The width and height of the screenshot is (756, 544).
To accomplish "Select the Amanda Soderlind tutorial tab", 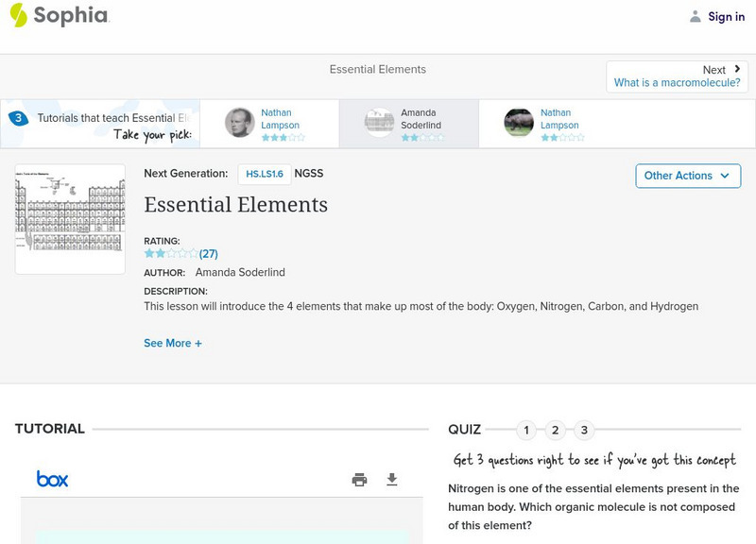I will (408, 124).
